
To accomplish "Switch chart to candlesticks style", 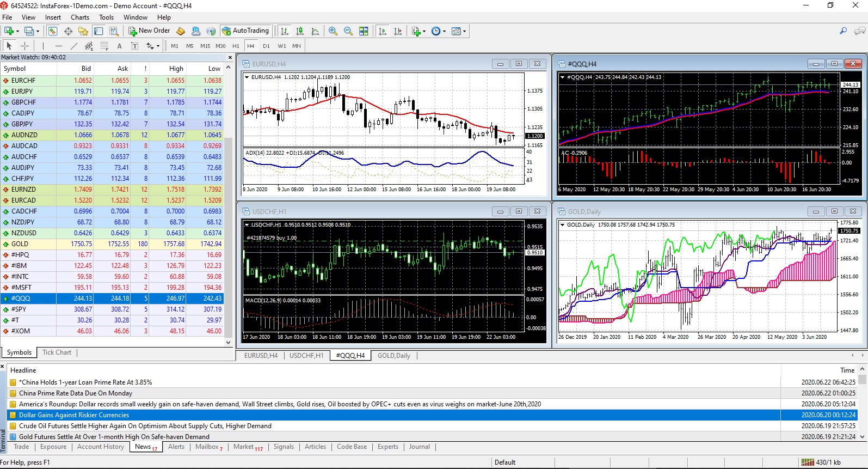I will (x=300, y=31).
